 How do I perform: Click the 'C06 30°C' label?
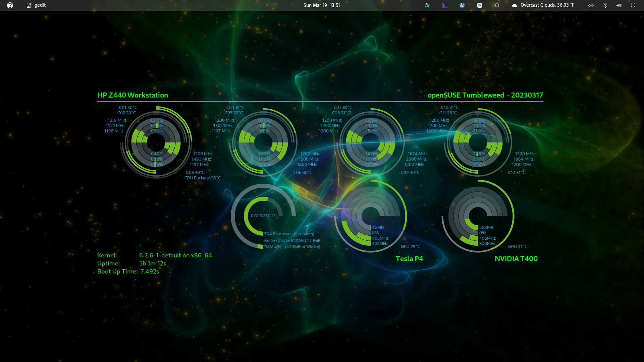click(303, 173)
